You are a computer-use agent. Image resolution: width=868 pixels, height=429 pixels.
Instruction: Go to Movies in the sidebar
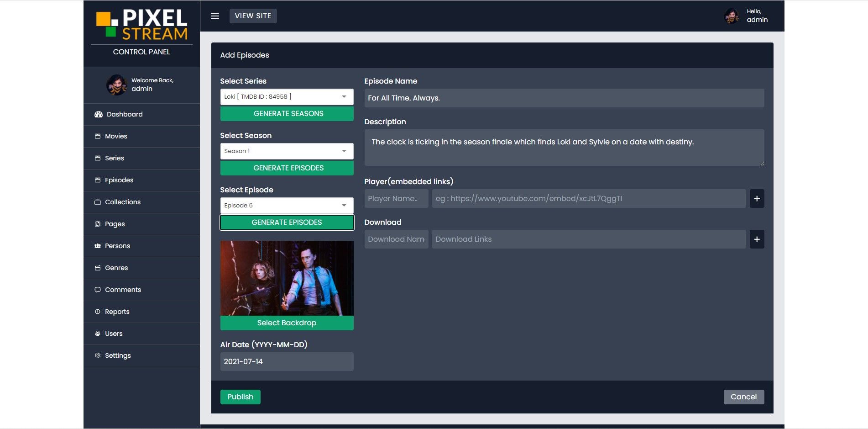pos(141,136)
